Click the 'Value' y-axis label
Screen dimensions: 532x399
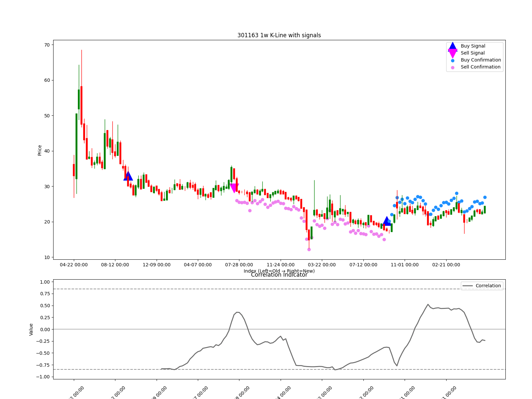[x=31, y=329]
